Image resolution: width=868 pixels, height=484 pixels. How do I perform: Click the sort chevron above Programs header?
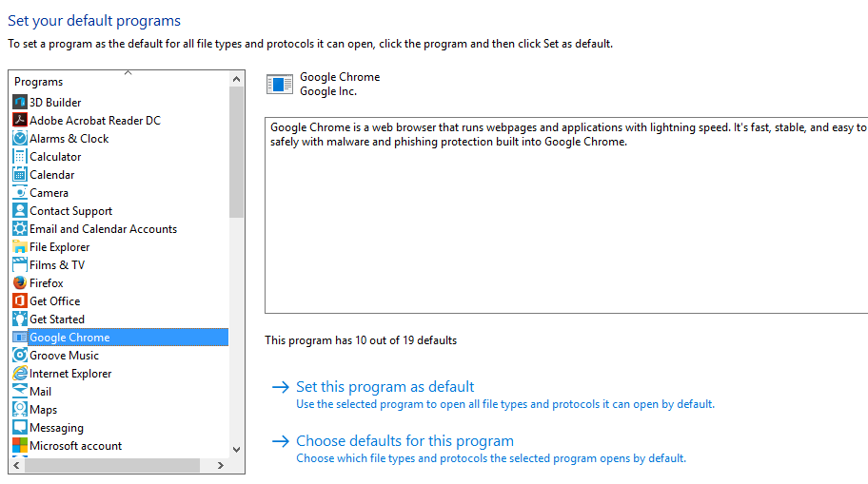pos(128,72)
